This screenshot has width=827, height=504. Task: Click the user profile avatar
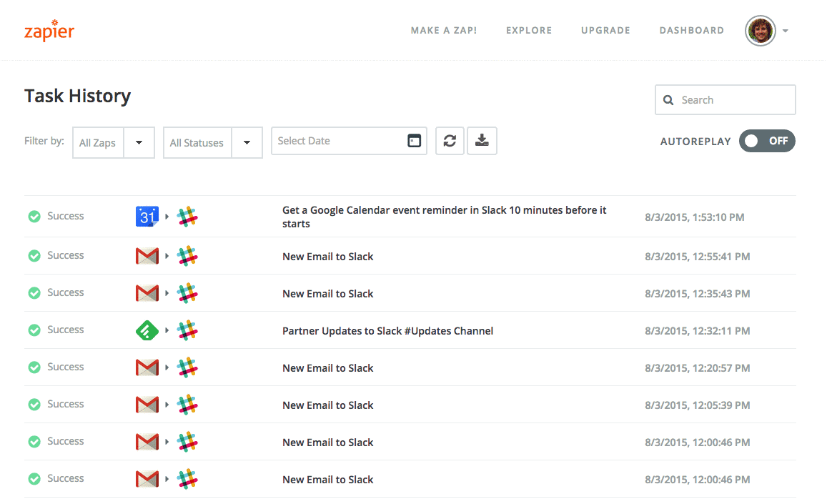760,31
